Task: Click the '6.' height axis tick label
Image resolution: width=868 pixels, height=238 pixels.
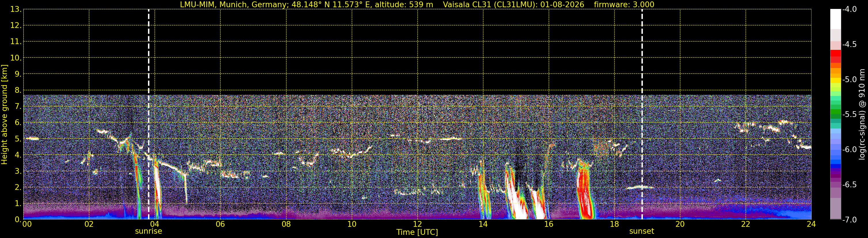Action: 18,122
